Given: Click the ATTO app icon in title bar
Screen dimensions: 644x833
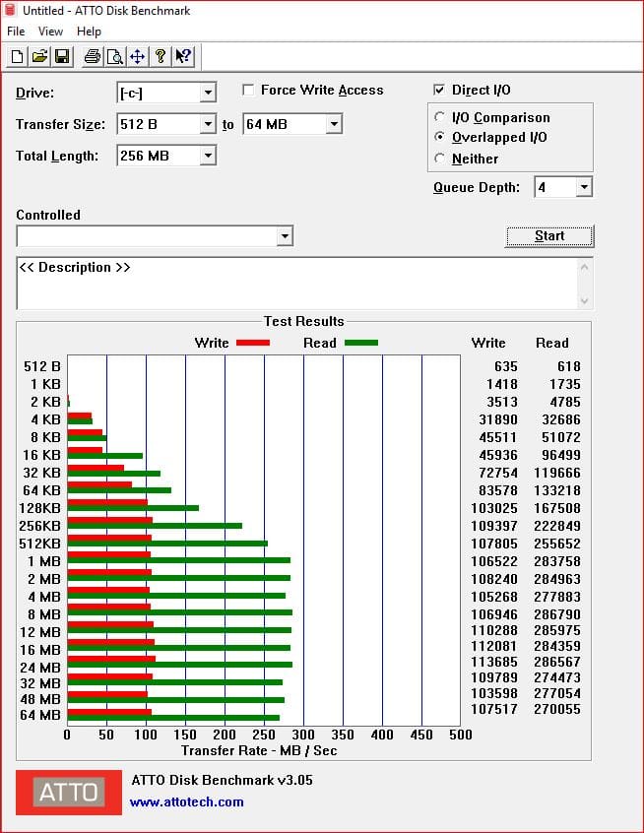Looking at the screenshot, I should (10, 10).
